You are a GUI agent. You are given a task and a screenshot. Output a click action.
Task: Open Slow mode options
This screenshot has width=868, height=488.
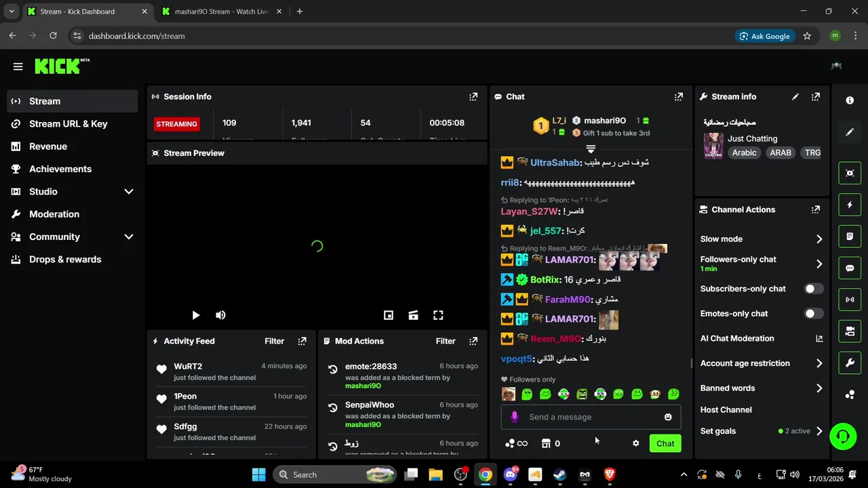click(761, 239)
